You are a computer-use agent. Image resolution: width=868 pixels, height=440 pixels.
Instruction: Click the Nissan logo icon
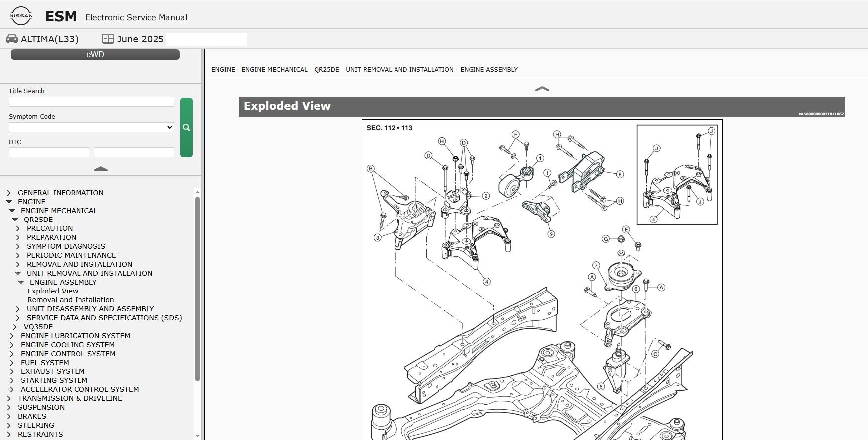coord(21,16)
